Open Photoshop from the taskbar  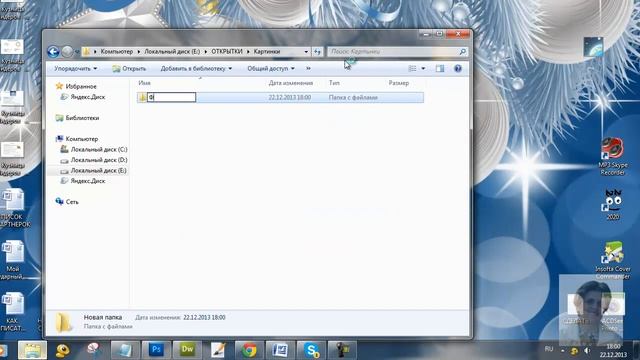[x=156, y=350]
